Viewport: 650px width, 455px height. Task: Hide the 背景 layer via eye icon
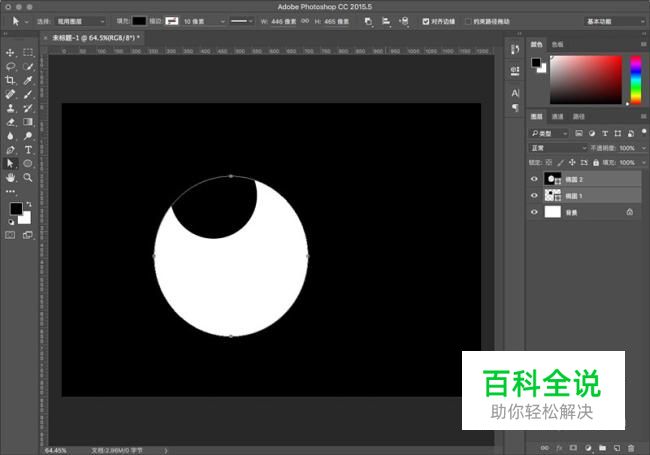[534, 212]
